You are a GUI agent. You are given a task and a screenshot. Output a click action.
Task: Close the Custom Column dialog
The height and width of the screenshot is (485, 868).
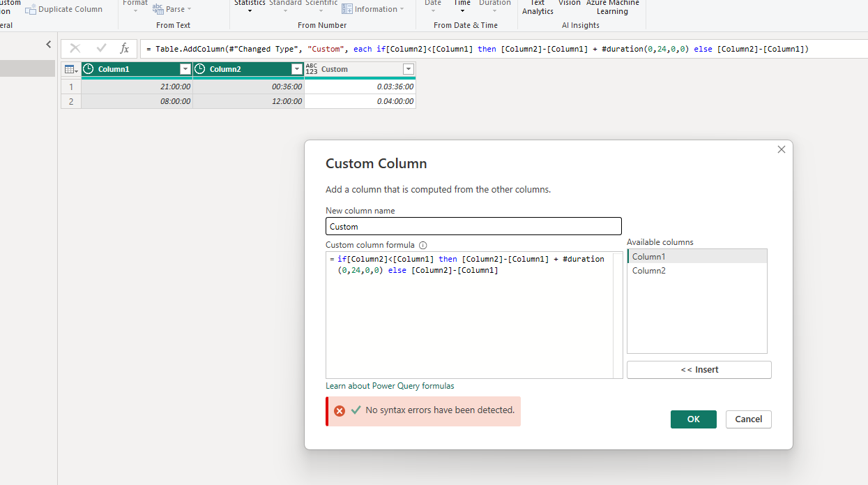[x=782, y=149]
